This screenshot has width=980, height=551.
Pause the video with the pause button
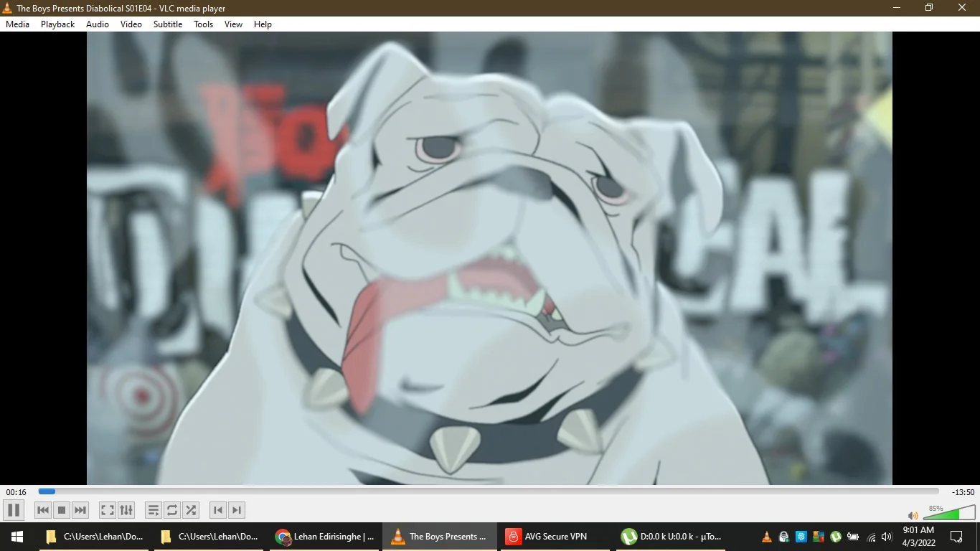(x=13, y=510)
